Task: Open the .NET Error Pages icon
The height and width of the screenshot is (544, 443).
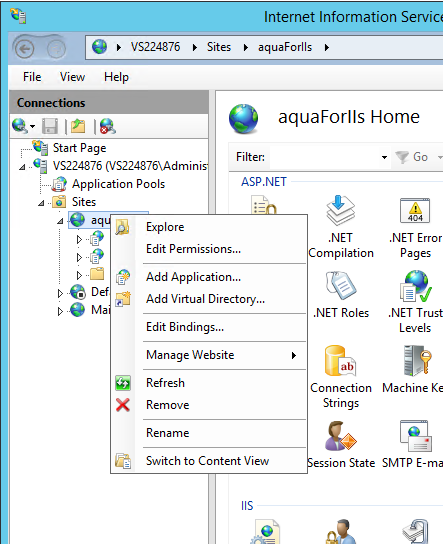Action: coord(415,211)
